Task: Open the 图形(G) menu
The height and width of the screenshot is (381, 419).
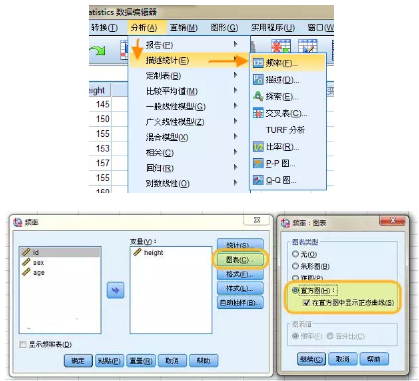Action: [x=224, y=27]
